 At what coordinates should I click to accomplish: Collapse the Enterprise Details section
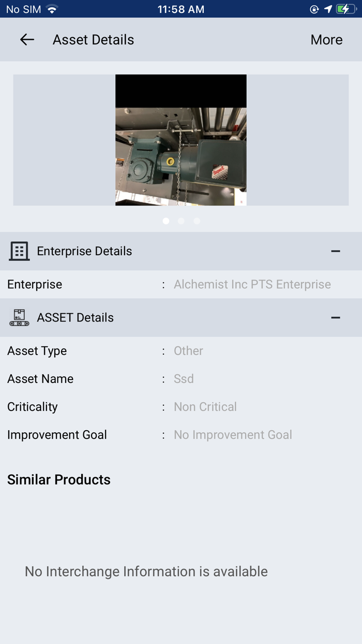336,251
